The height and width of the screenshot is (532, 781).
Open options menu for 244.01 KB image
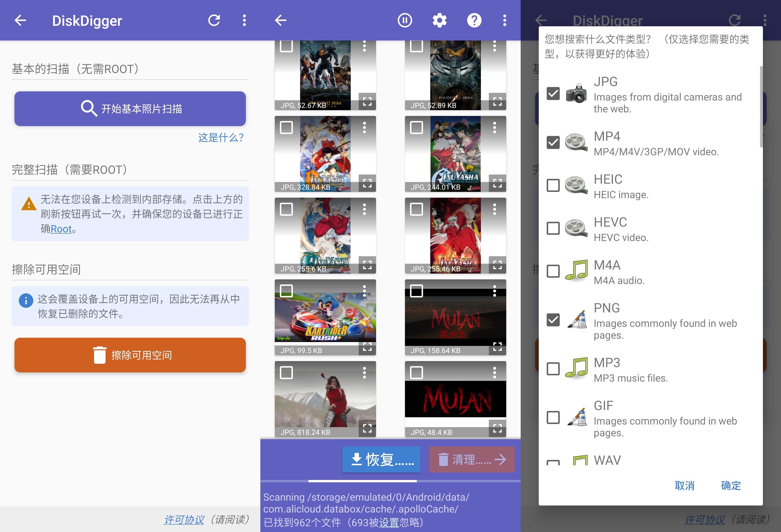[x=494, y=128]
